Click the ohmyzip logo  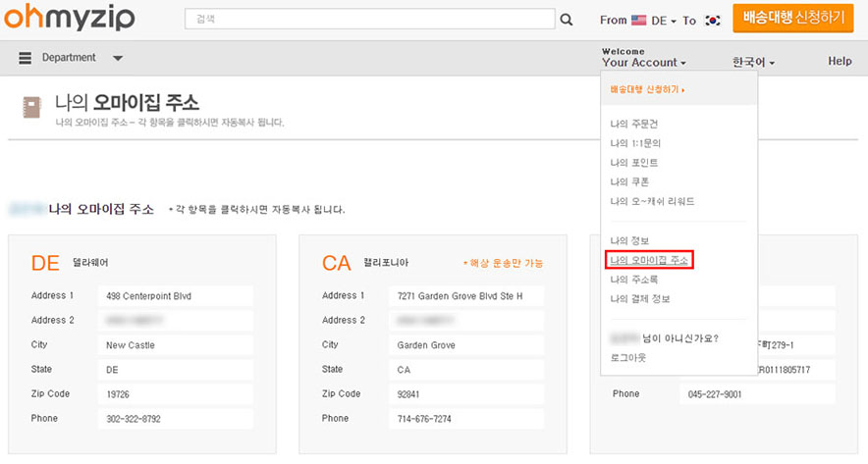pos(68,19)
